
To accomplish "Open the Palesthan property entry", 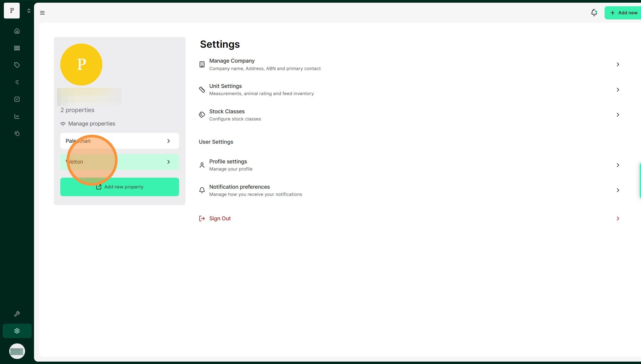I will click(119, 141).
